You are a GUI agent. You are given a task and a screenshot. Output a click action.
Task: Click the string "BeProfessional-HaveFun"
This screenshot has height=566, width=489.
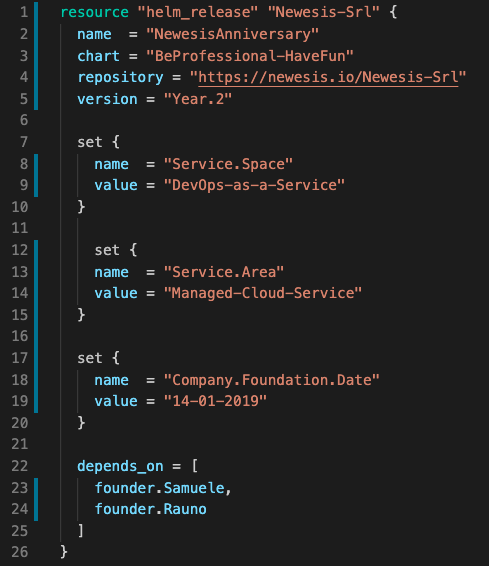click(x=250, y=56)
